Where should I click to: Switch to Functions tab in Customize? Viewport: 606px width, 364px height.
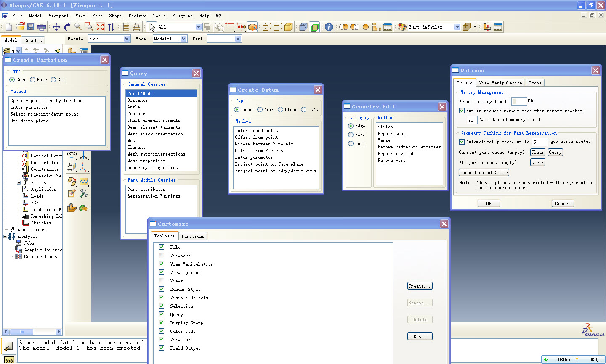pyautogui.click(x=193, y=236)
